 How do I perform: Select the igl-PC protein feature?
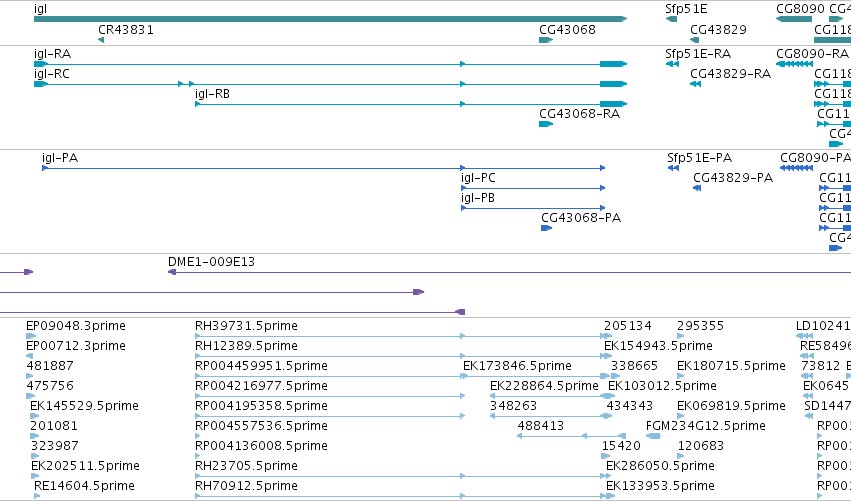point(533,188)
